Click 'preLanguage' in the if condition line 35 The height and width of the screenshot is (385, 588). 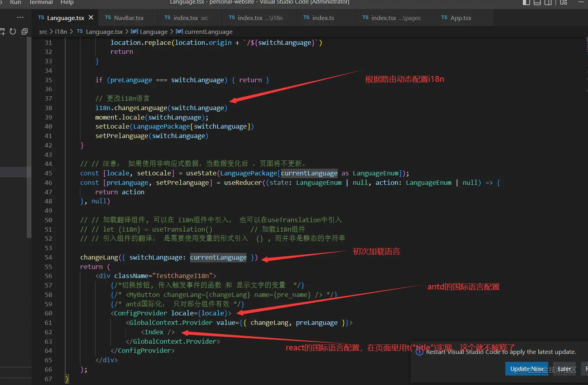pos(131,80)
